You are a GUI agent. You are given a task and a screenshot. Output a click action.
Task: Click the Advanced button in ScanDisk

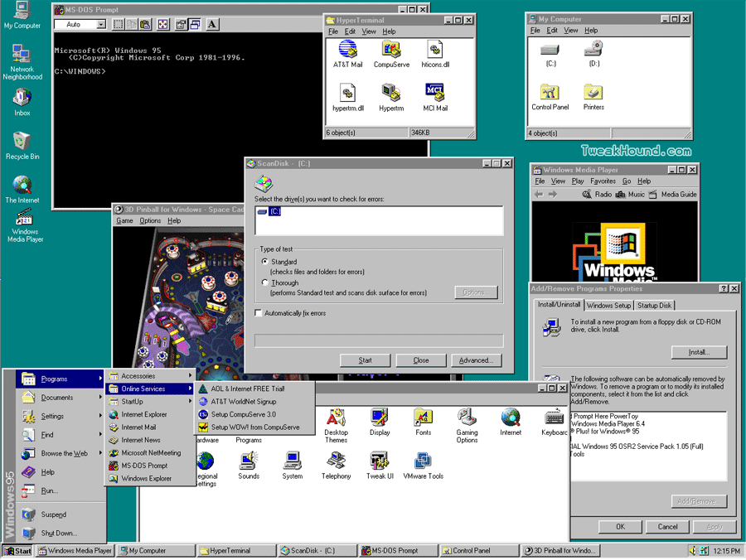click(476, 360)
